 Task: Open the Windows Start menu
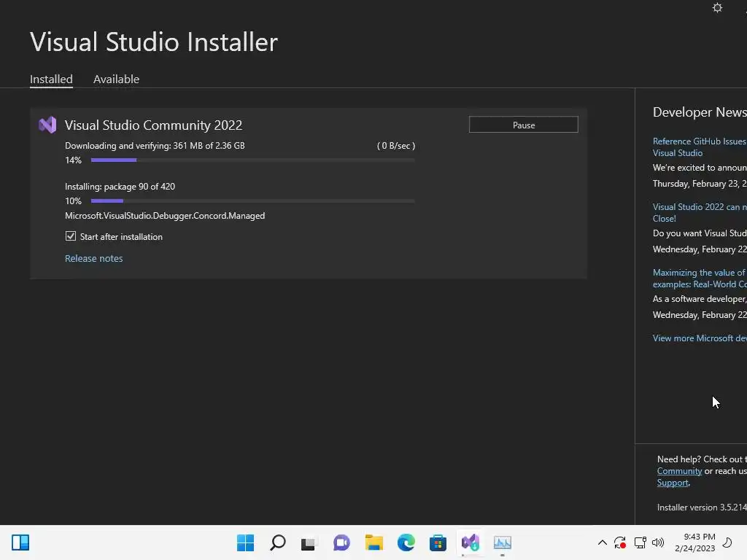[245, 542]
